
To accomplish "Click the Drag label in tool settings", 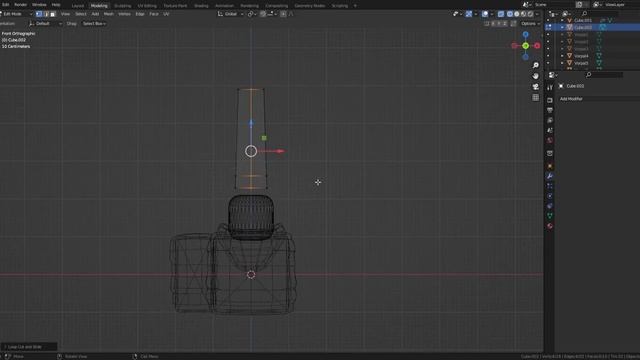I will click(x=71, y=24).
